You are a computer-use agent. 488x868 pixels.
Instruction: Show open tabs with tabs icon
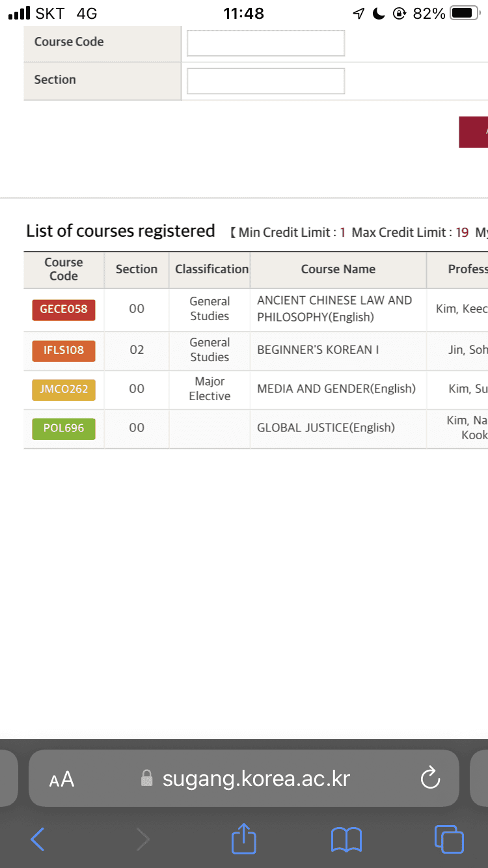pos(449,839)
